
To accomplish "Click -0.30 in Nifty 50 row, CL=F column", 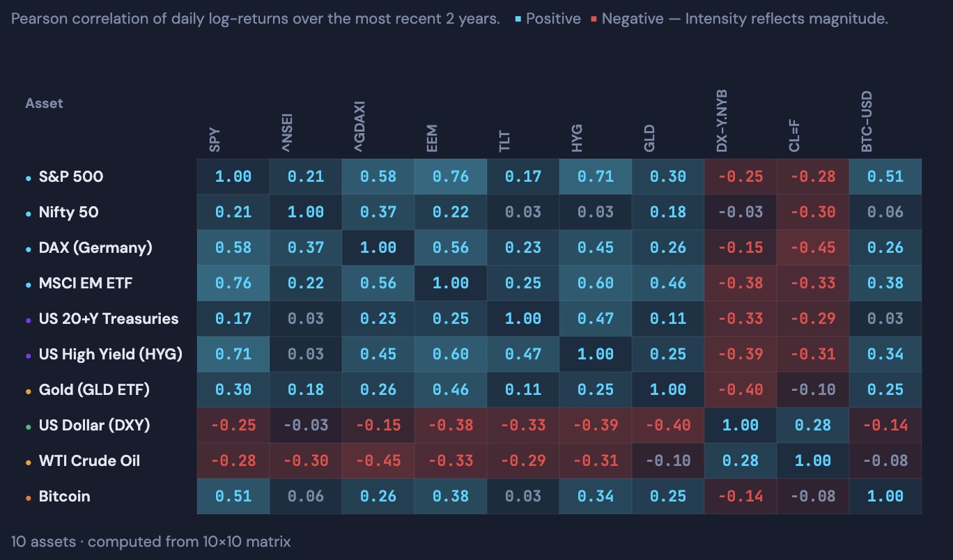I will [813, 212].
